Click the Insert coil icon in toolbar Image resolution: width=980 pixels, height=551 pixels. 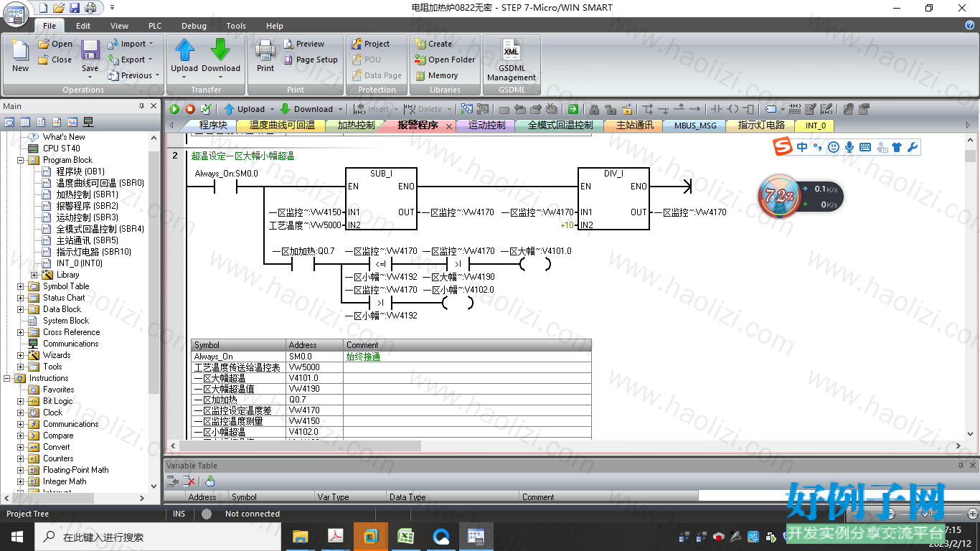732,109
